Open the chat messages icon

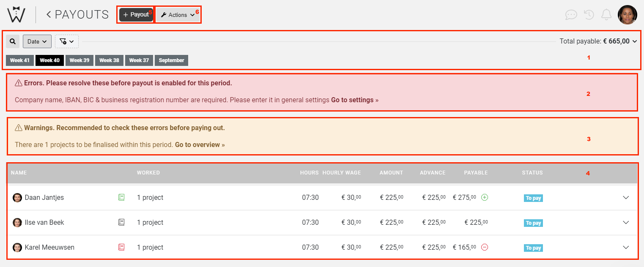coord(571,15)
